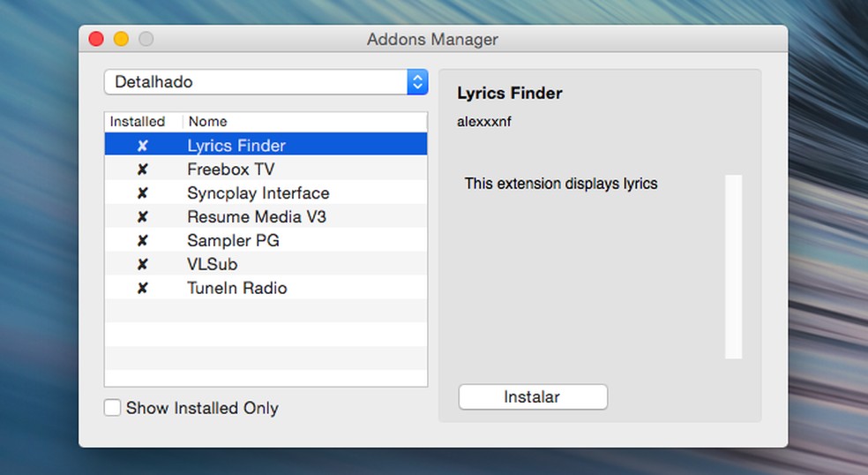Click the X mark beside Syncplay Interface
868x475 pixels.
[x=142, y=193]
